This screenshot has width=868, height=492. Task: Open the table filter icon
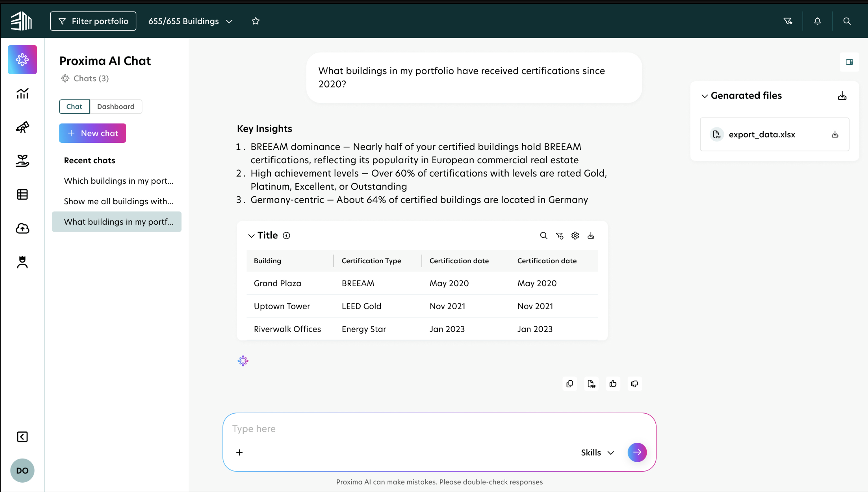click(x=559, y=236)
